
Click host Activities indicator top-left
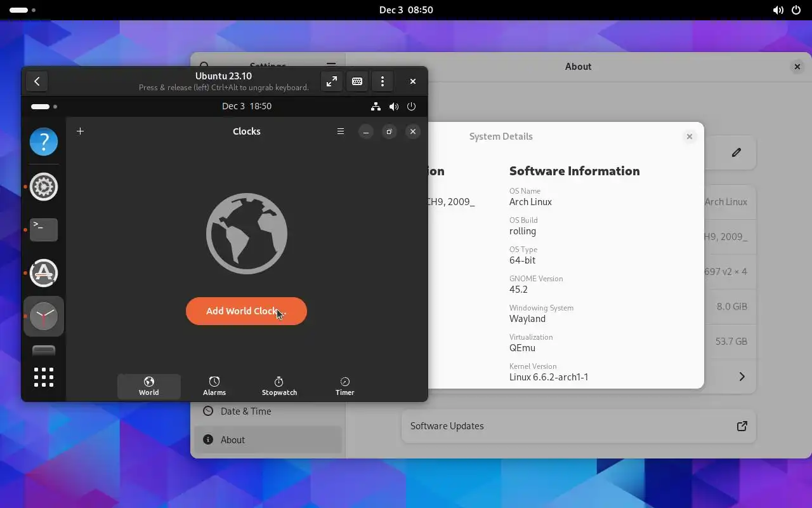coord(22,10)
